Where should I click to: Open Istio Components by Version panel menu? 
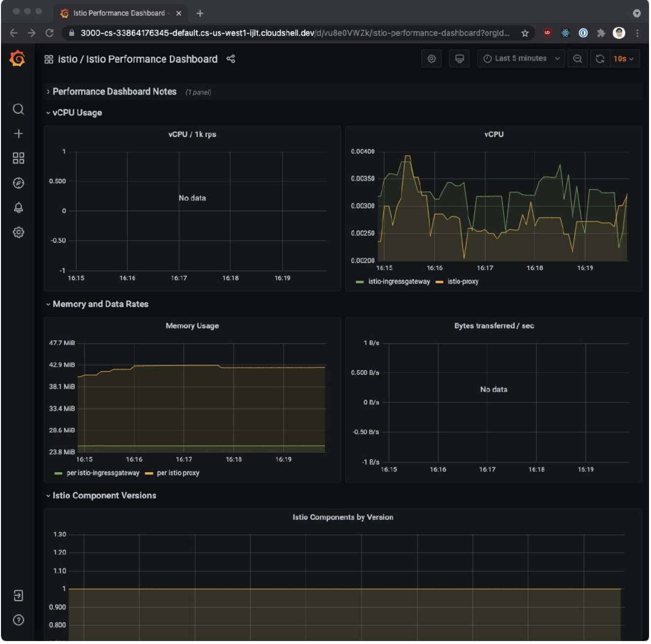coord(343,517)
